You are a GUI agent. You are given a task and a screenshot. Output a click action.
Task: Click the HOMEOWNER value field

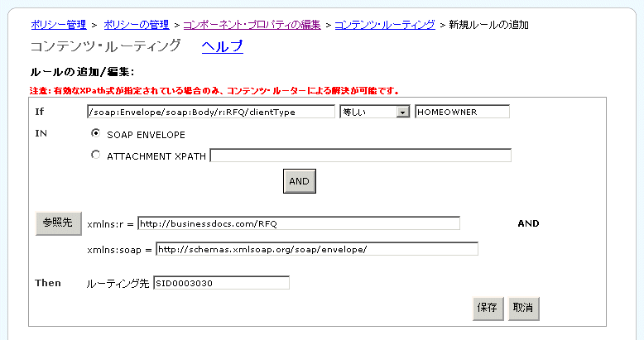tap(462, 112)
